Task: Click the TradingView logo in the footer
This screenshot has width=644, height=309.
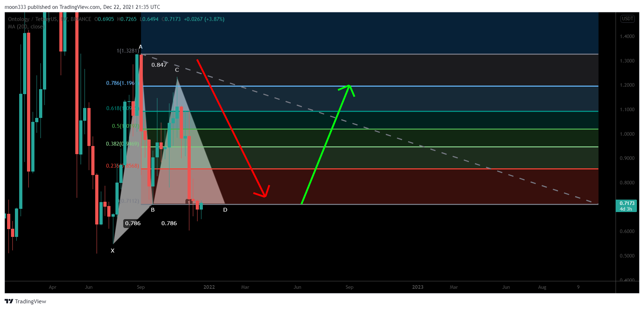Action: coord(25,301)
